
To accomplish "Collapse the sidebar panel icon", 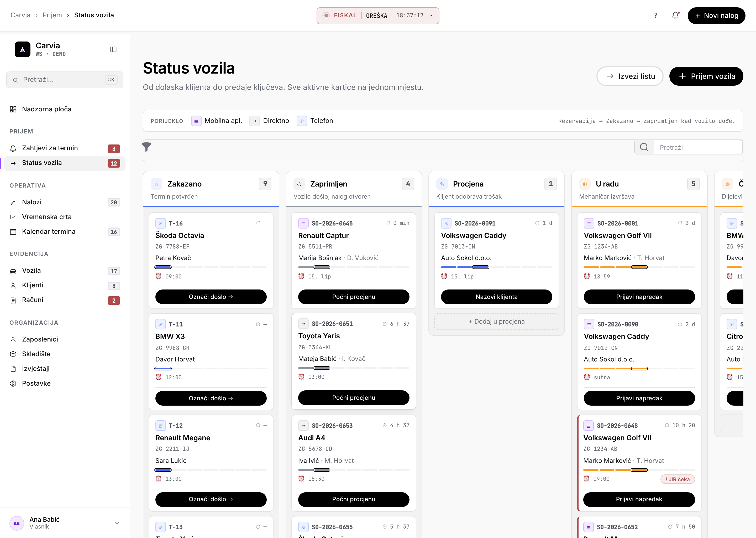I will pos(113,49).
